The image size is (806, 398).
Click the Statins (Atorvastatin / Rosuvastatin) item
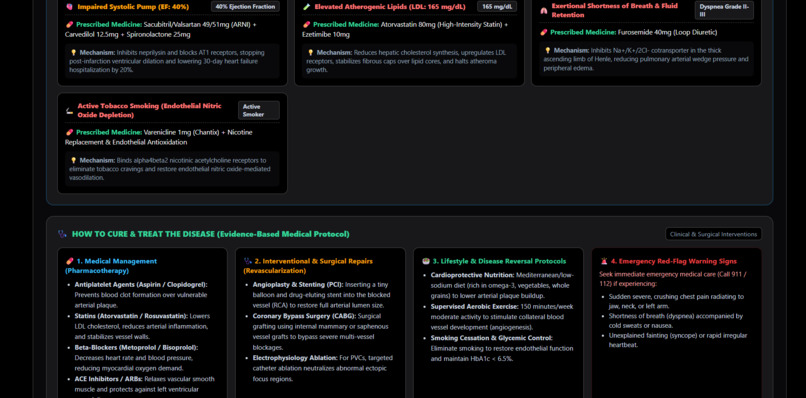pyautogui.click(x=142, y=326)
